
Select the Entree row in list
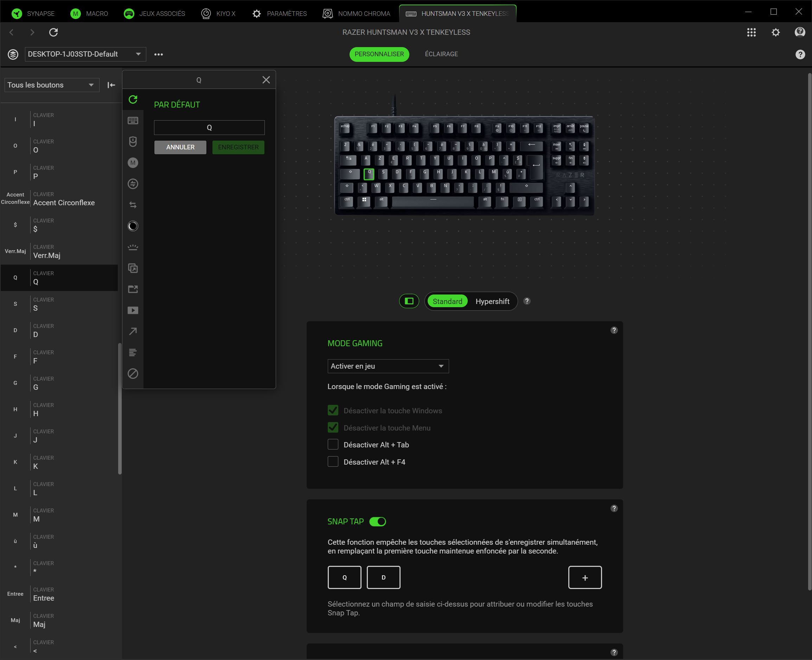click(59, 594)
